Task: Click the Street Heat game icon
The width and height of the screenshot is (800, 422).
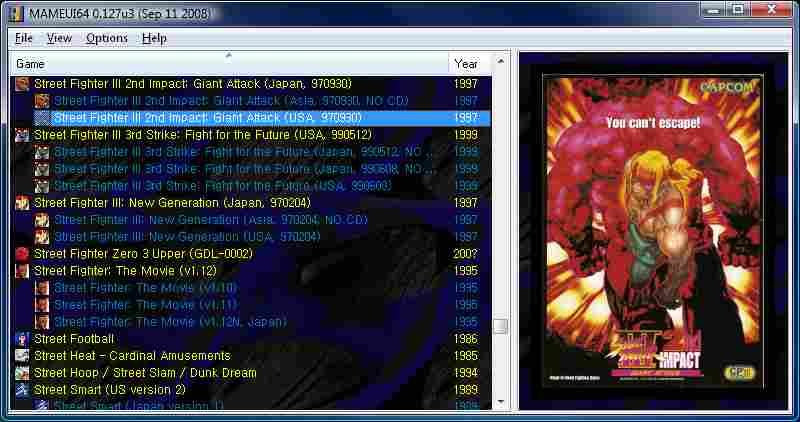Action: coord(22,356)
